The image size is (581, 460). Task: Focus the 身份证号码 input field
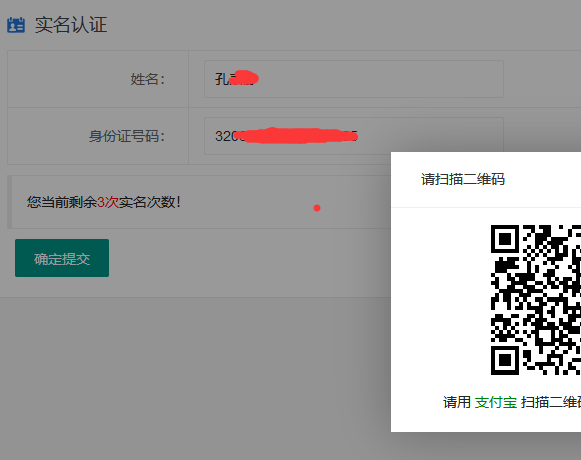tap(353, 136)
